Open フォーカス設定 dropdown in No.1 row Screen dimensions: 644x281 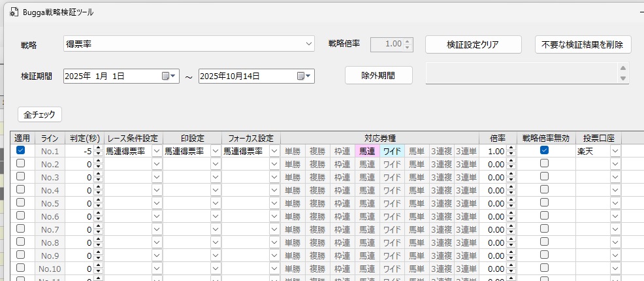pyautogui.click(x=274, y=151)
